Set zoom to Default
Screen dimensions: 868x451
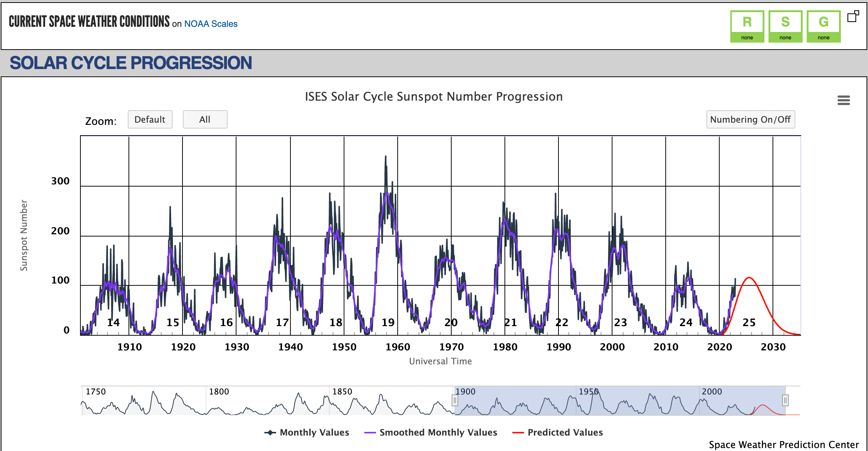pyautogui.click(x=150, y=119)
